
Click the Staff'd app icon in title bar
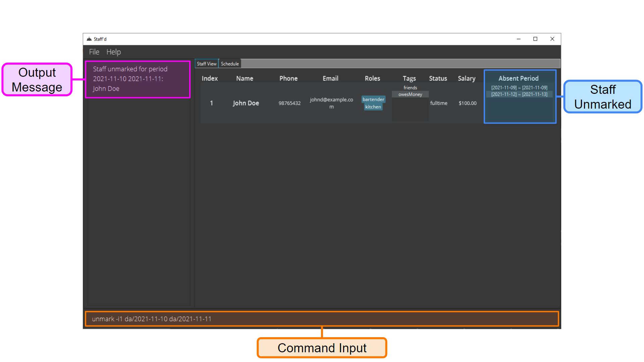[x=89, y=39]
